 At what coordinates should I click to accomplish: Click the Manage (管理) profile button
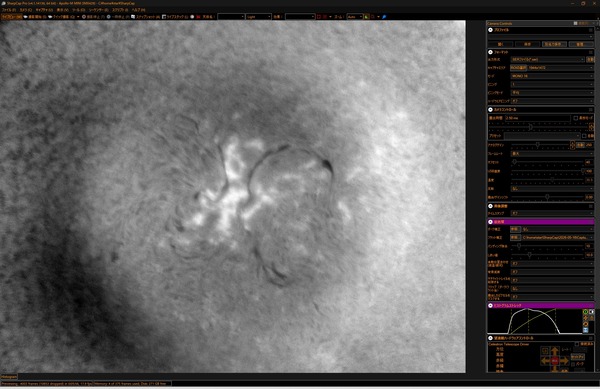(x=581, y=44)
